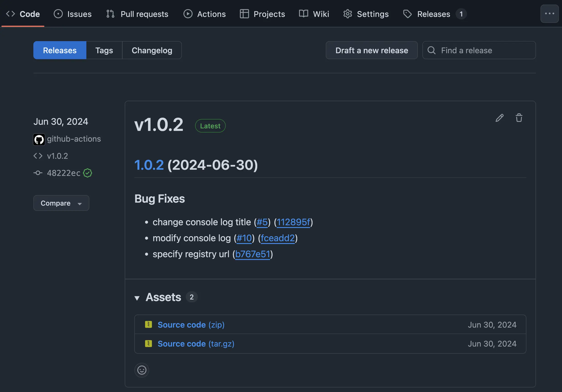
Task: Click the tar.gz archive file icon
Action: [148, 344]
